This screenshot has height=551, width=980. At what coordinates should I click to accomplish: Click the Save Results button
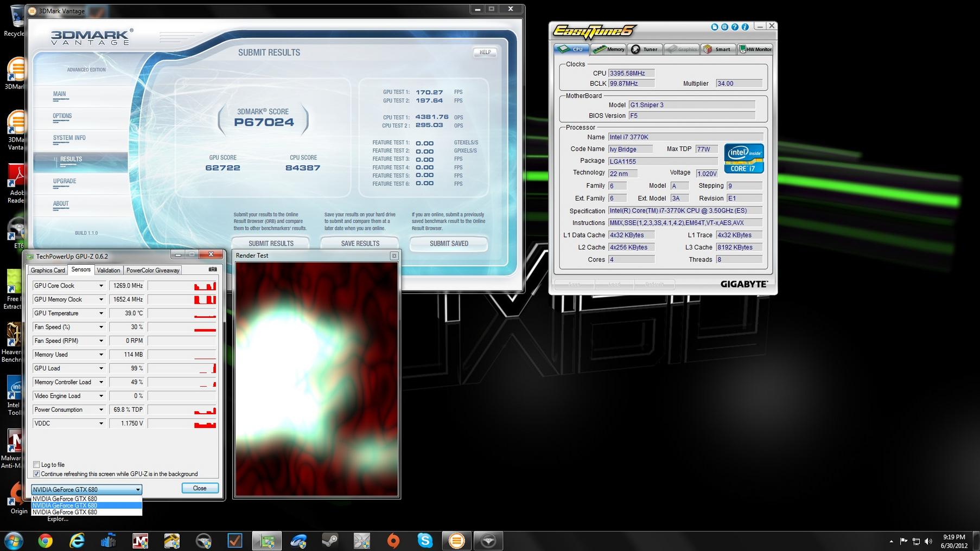pyautogui.click(x=360, y=244)
